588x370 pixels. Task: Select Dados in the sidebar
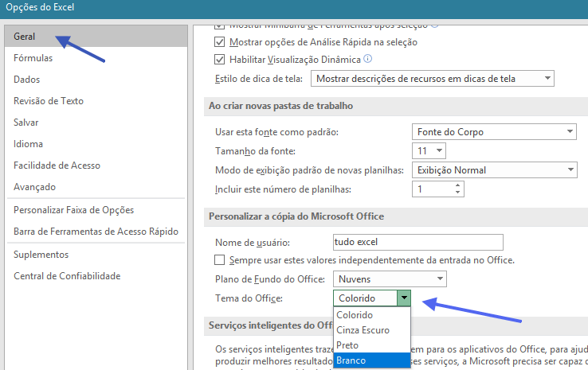coord(96,80)
